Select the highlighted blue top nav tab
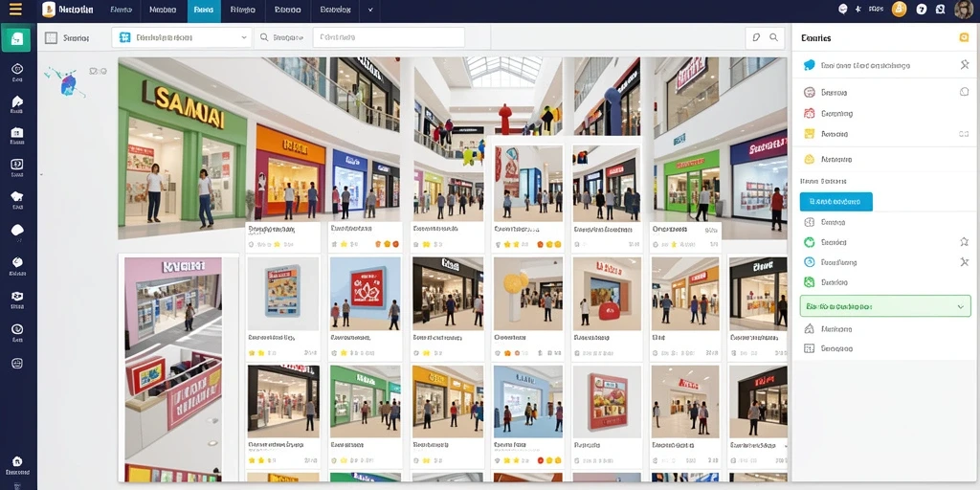Screen dimensions: 980x490 (x=204, y=10)
